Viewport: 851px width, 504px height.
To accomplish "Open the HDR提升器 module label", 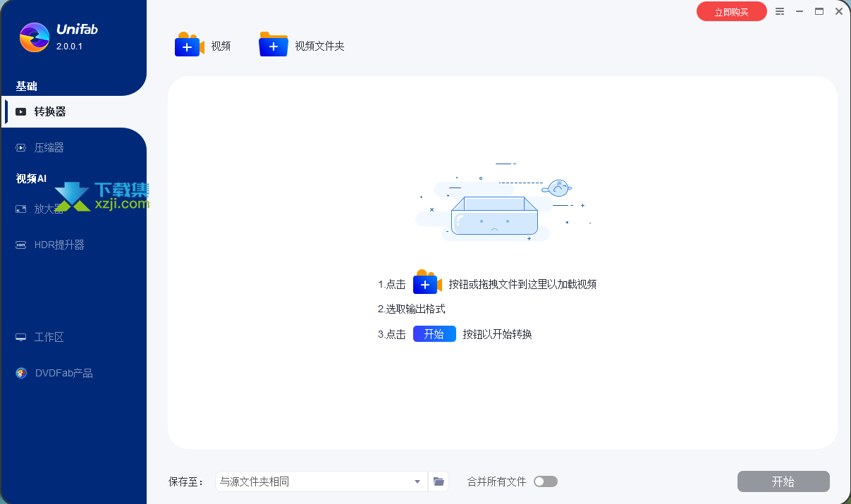I will [59, 245].
